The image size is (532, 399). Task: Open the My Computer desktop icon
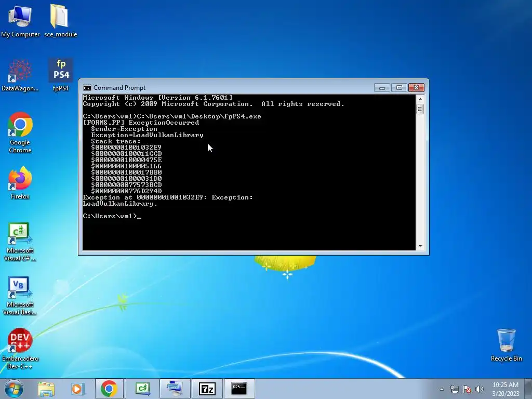coord(20,20)
